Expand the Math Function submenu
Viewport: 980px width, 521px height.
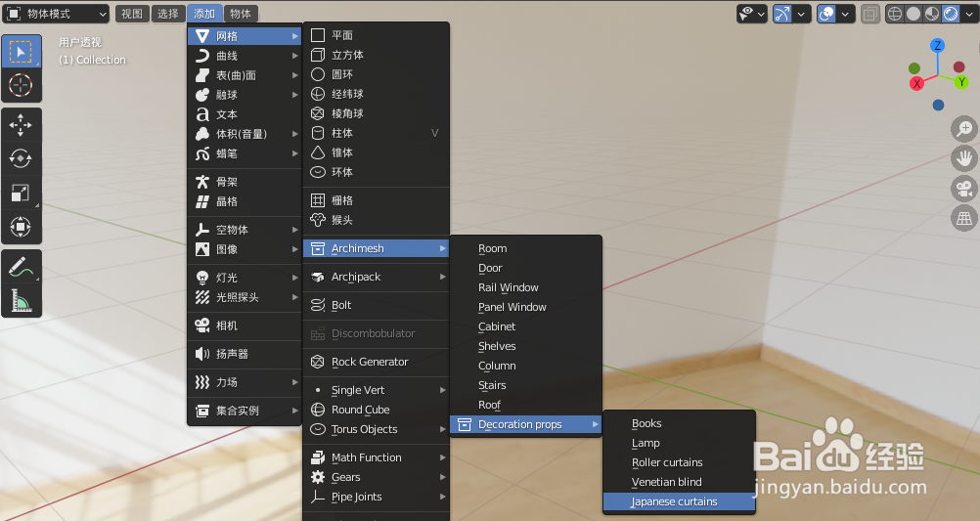tap(377, 457)
